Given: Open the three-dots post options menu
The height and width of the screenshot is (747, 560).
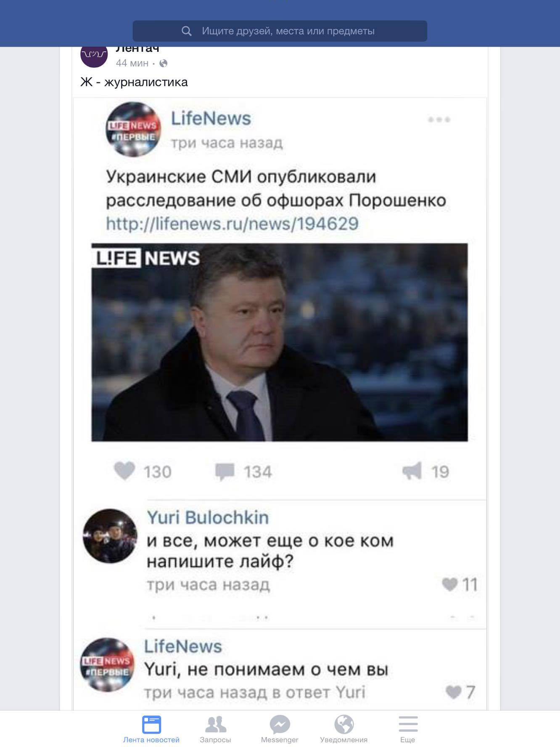Looking at the screenshot, I should 439,119.
